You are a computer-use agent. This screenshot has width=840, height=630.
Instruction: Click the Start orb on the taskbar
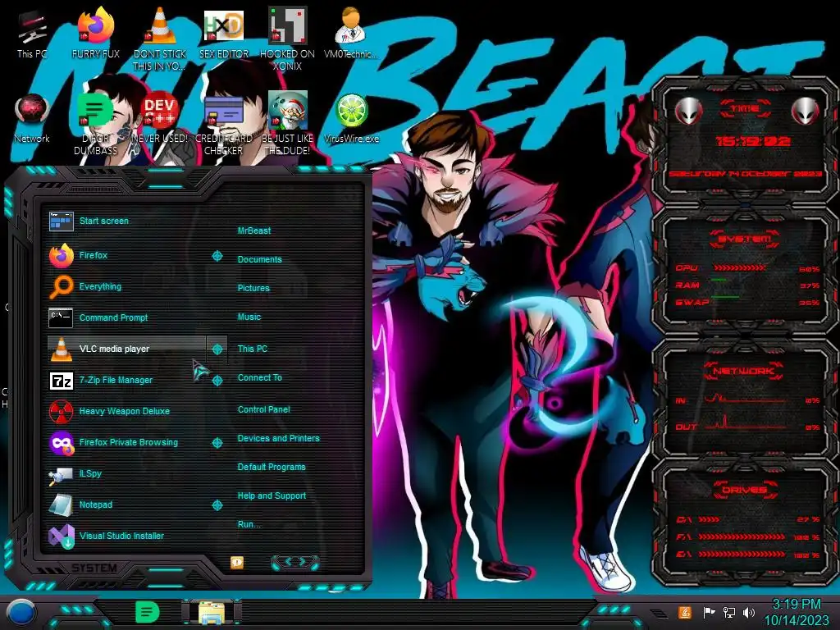click(21, 613)
